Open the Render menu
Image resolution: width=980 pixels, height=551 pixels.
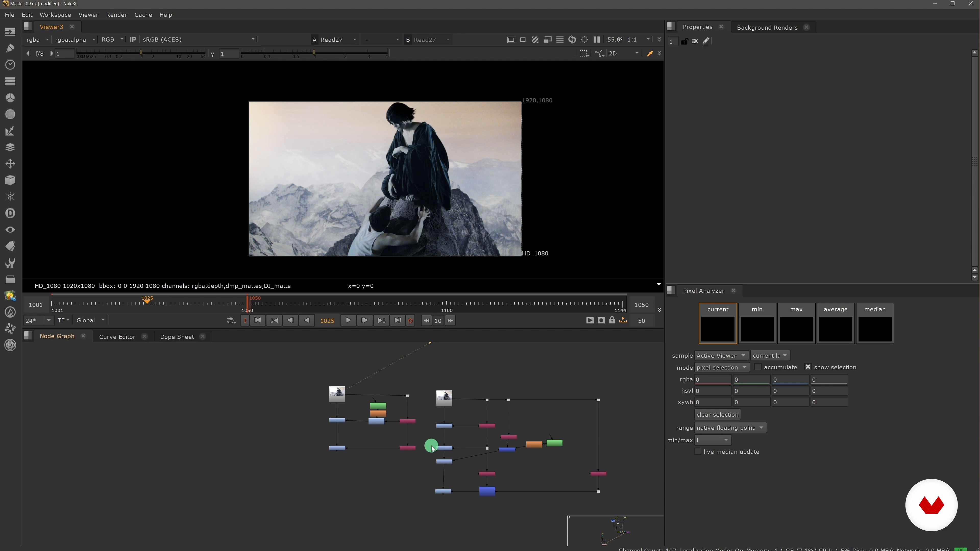tap(116, 15)
